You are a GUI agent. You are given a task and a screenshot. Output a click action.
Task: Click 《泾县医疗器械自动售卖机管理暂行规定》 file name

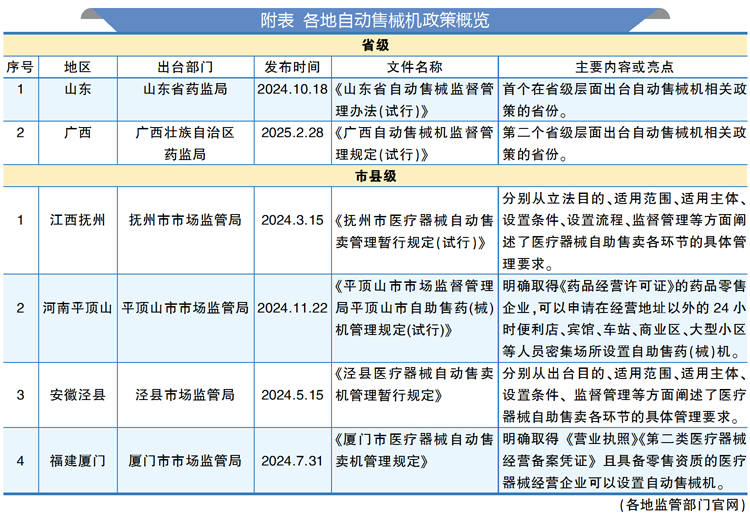point(414,384)
